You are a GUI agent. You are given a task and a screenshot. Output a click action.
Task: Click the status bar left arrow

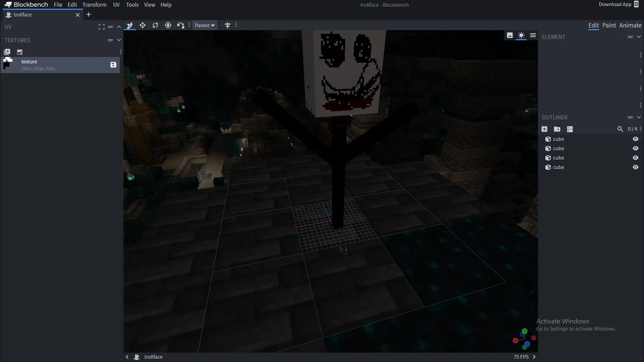[127, 357]
